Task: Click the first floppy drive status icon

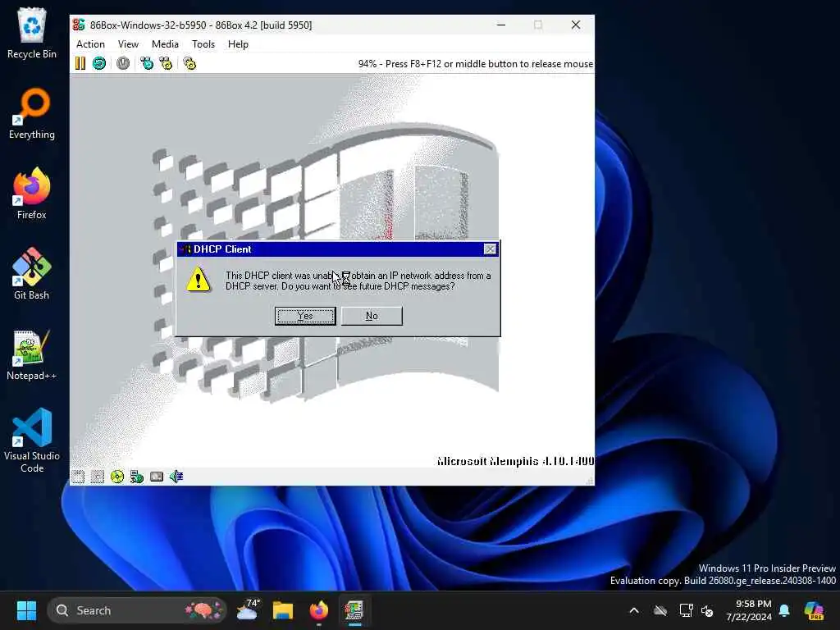Action: pyautogui.click(x=78, y=477)
